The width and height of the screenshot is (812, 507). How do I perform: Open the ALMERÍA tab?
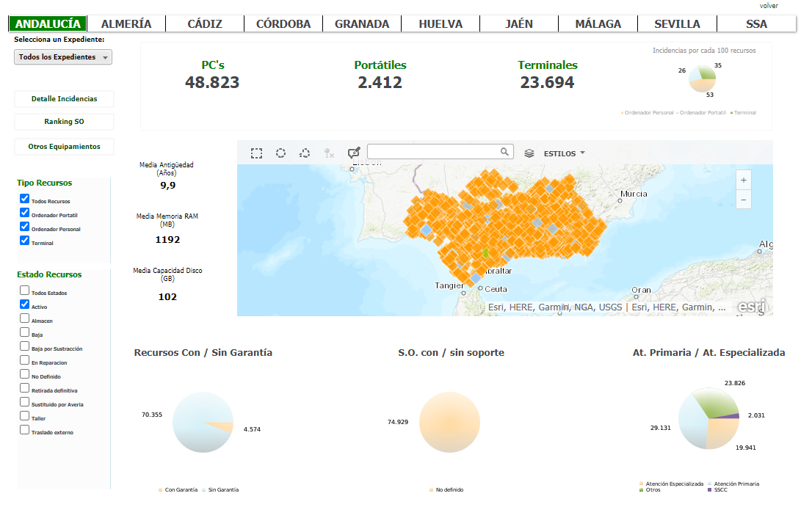126,23
